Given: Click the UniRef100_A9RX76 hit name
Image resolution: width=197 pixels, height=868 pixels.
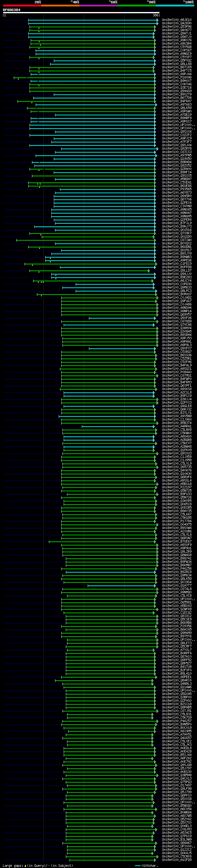Looking at the screenshot, I should (177, 40).
